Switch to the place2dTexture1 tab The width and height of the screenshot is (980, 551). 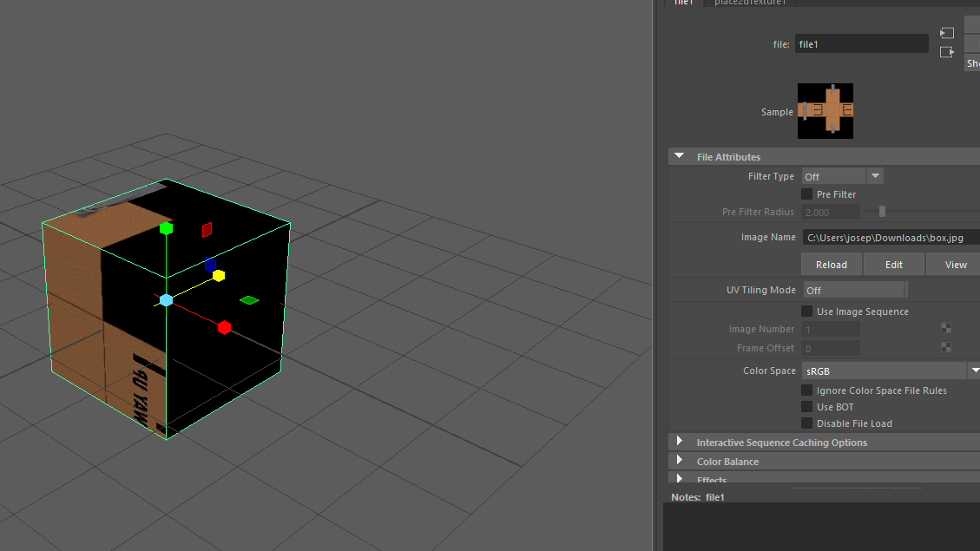pos(750,3)
